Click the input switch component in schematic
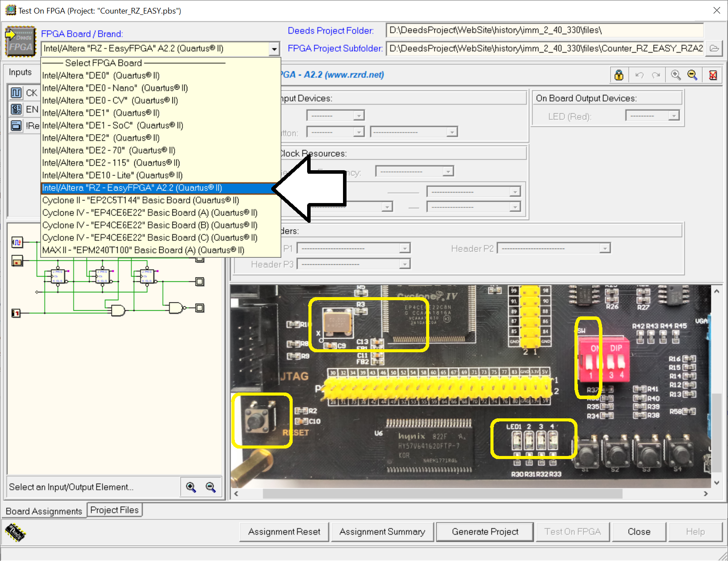The image size is (728, 561). 17,261
